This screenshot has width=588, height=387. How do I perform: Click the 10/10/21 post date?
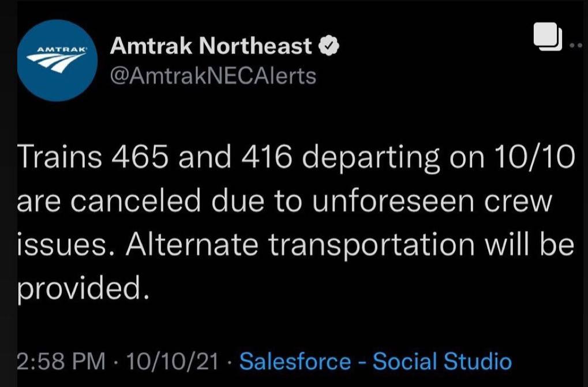173,362
